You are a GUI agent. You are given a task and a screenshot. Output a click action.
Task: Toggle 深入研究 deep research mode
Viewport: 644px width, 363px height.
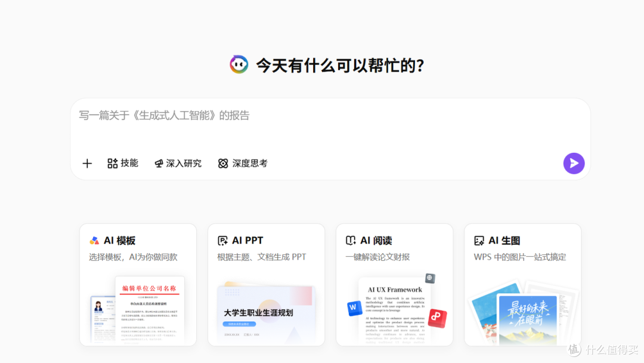[x=178, y=164]
